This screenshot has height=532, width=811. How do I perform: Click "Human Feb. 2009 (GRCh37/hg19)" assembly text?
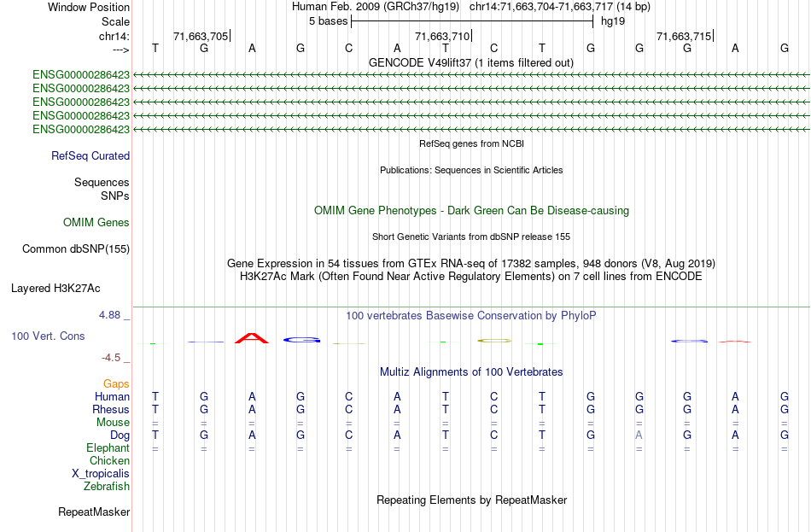pyautogui.click(x=376, y=7)
